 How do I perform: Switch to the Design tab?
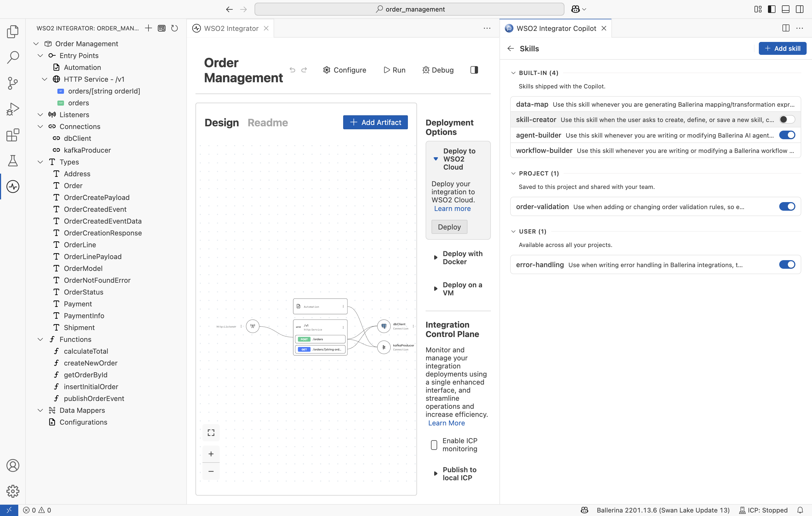point(222,123)
